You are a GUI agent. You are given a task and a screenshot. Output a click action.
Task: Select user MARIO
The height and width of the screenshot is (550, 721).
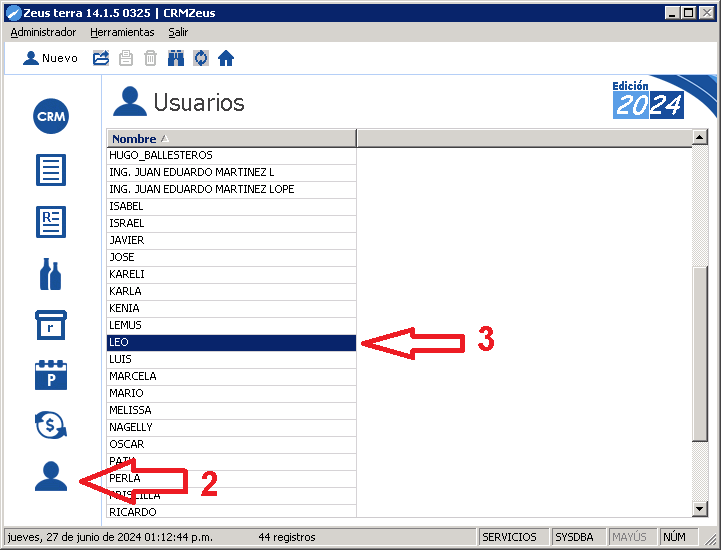232,394
